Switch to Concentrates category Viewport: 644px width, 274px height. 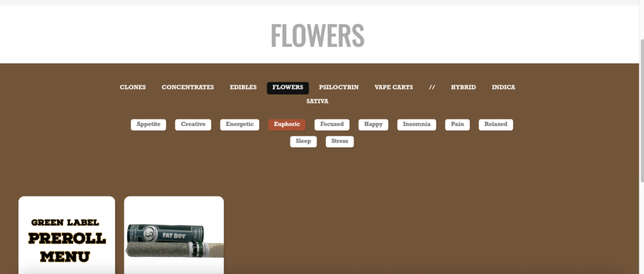[187, 87]
